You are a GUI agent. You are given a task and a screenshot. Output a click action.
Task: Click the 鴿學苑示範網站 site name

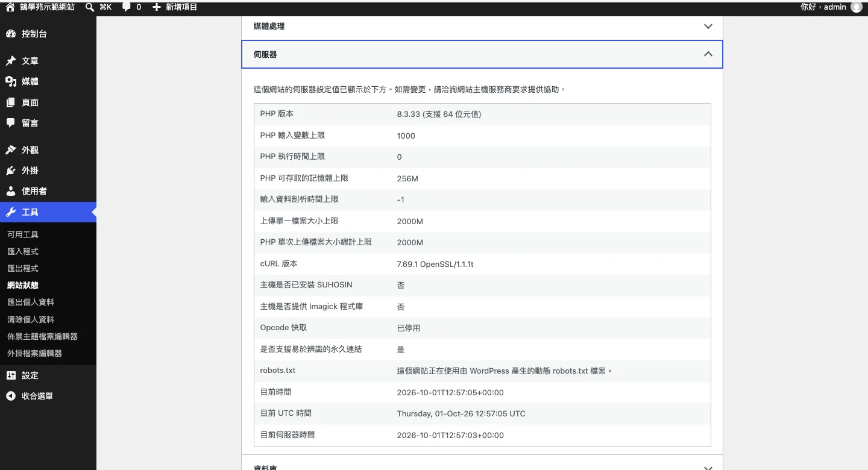point(48,7)
